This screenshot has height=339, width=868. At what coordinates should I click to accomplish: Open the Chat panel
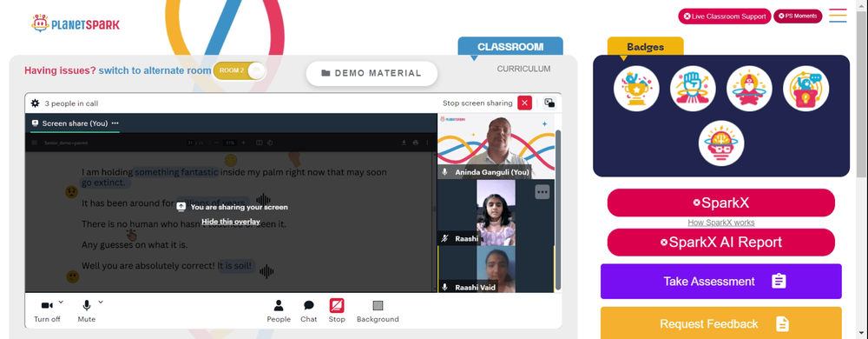pos(309,311)
